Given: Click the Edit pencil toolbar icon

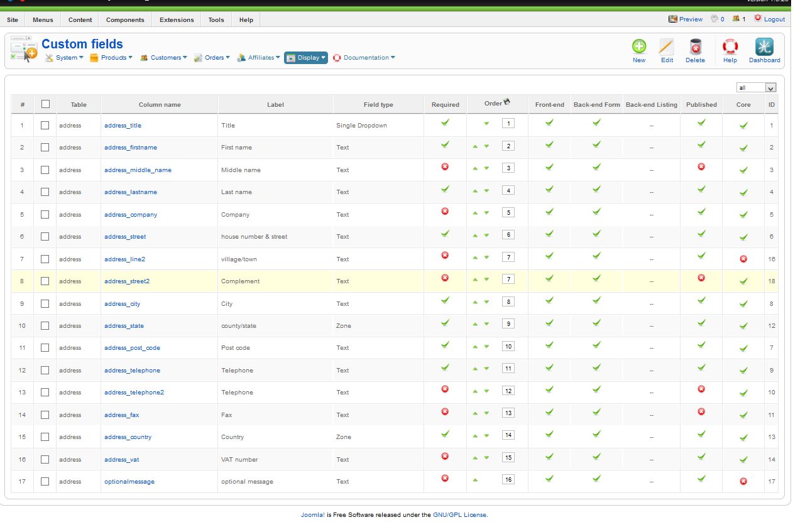Looking at the screenshot, I should (667, 47).
